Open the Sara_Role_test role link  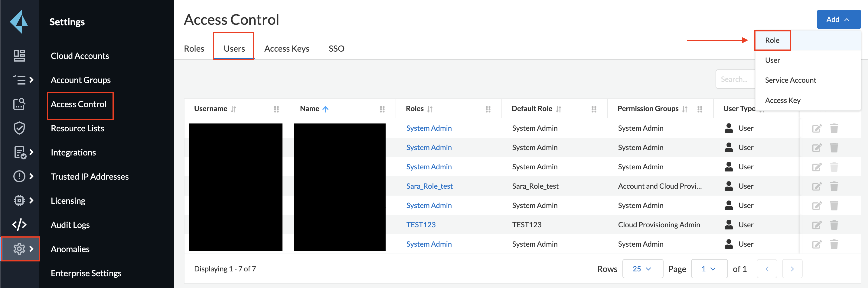(429, 186)
